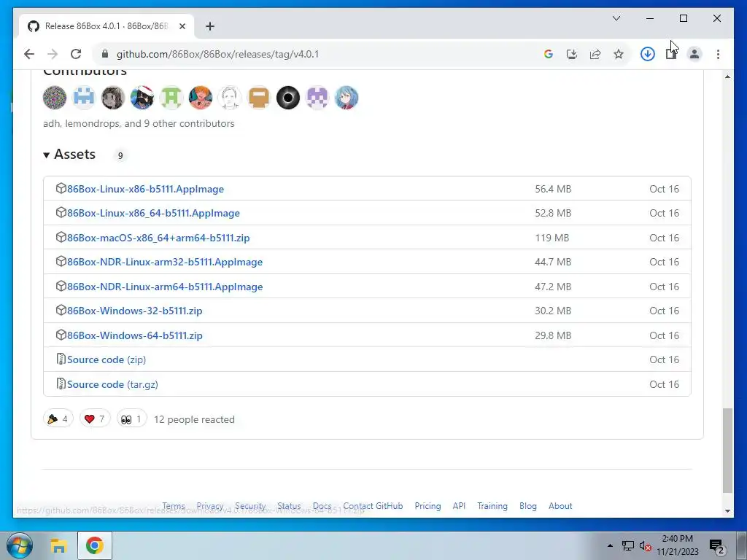Toggle the heart reaction
Image resolution: width=747 pixels, height=560 pixels.
click(95, 419)
